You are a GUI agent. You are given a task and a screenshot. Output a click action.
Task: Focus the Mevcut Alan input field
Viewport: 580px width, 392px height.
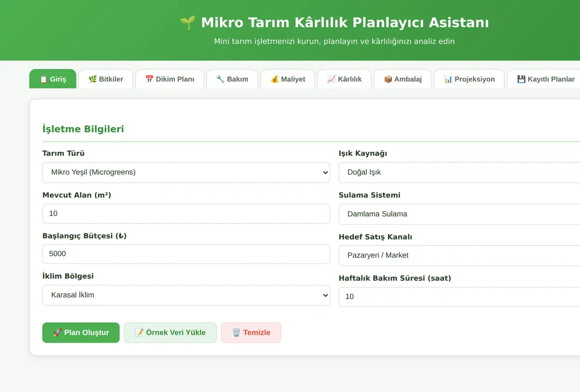coord(186,213)
